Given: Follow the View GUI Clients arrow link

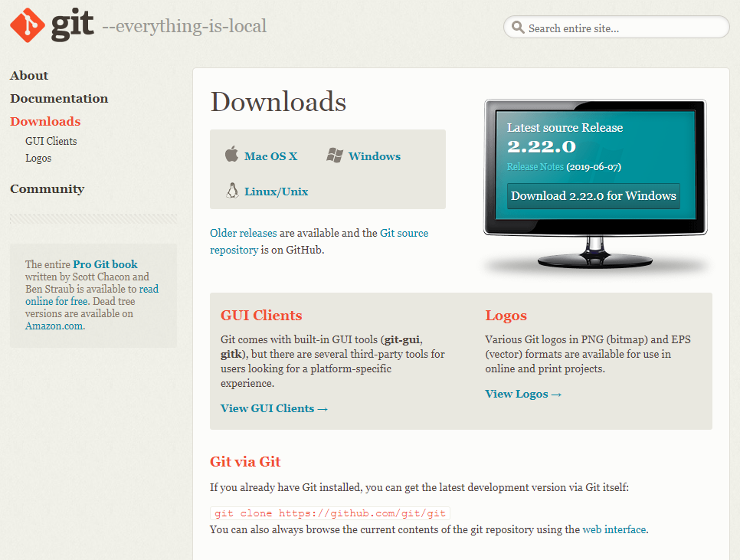Looking at the screenshot, I should tap(274, 408).
